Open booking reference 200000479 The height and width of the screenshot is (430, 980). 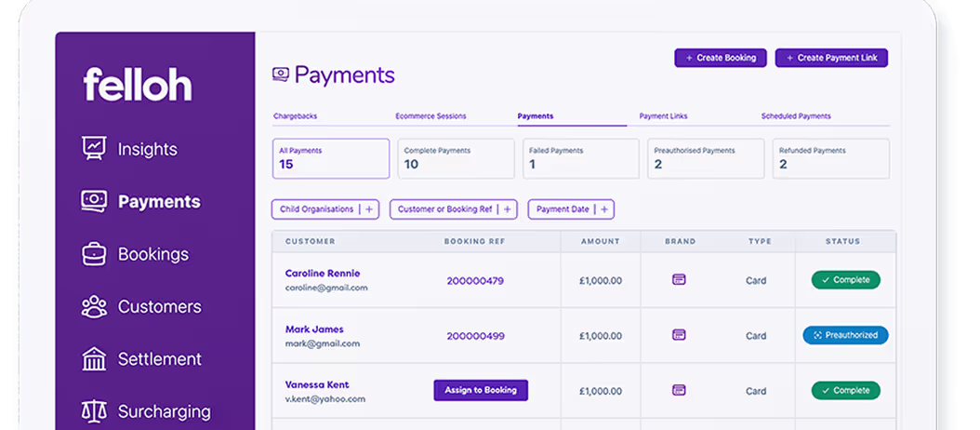tap(475, 281)
